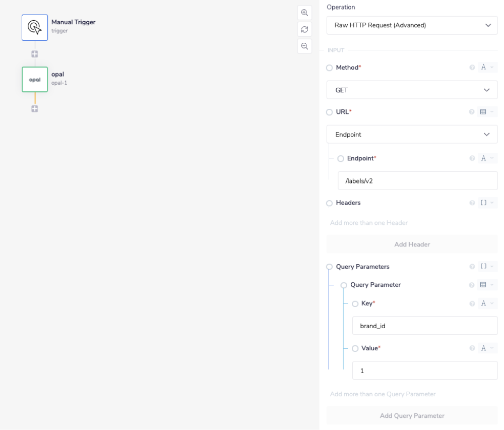Select the Manual Trigger node icon

(35, 27)
